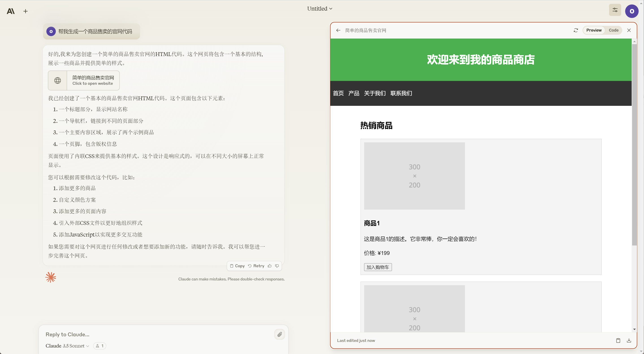
Task: Switch to the Preview tab
Action: pos(594,30)
